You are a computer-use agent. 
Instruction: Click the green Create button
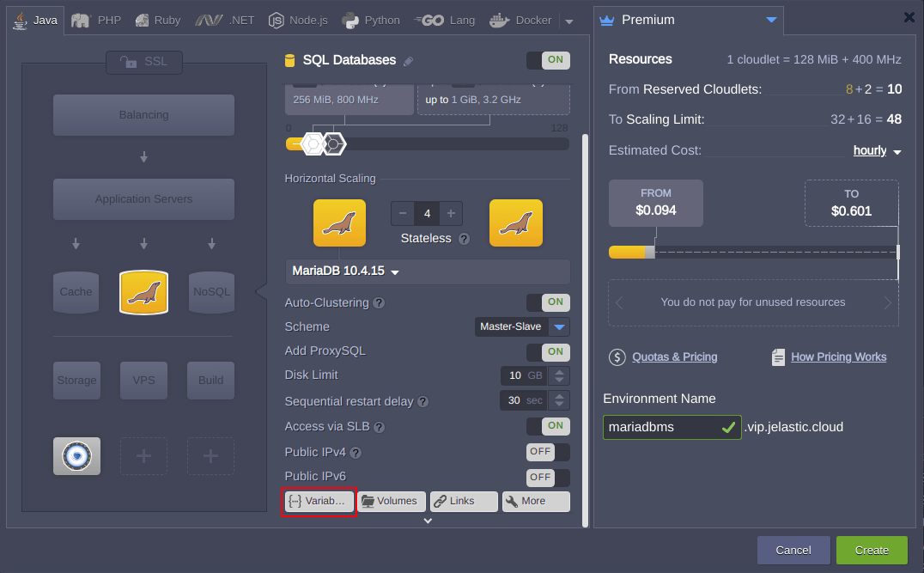(872, 550)
